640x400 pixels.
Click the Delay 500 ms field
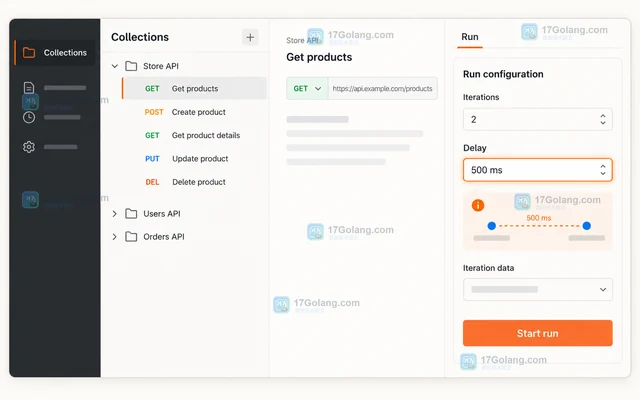(x=538, y=170)
